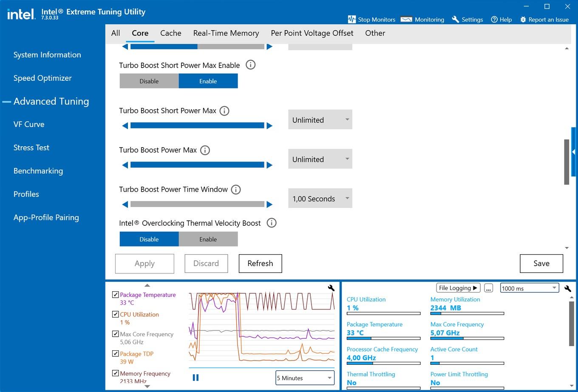
Task: Select the Core tab
Action: click(x=140, y=33)
